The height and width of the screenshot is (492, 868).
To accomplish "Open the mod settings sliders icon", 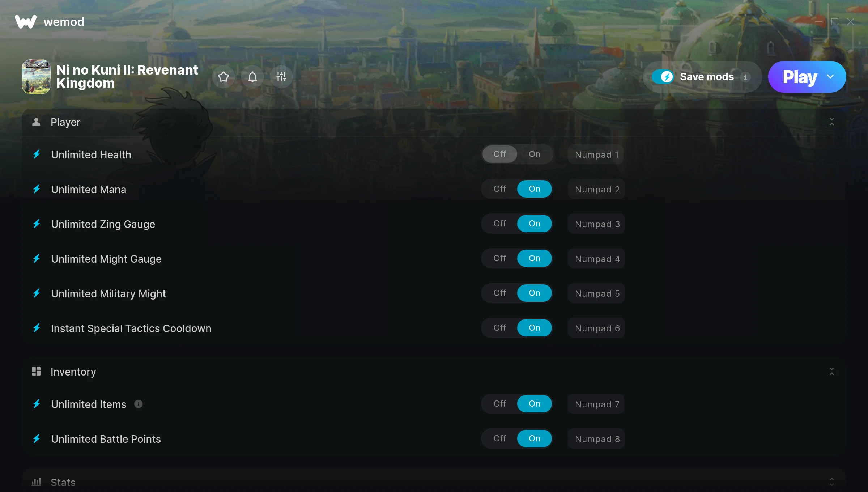I will (281, 77).
